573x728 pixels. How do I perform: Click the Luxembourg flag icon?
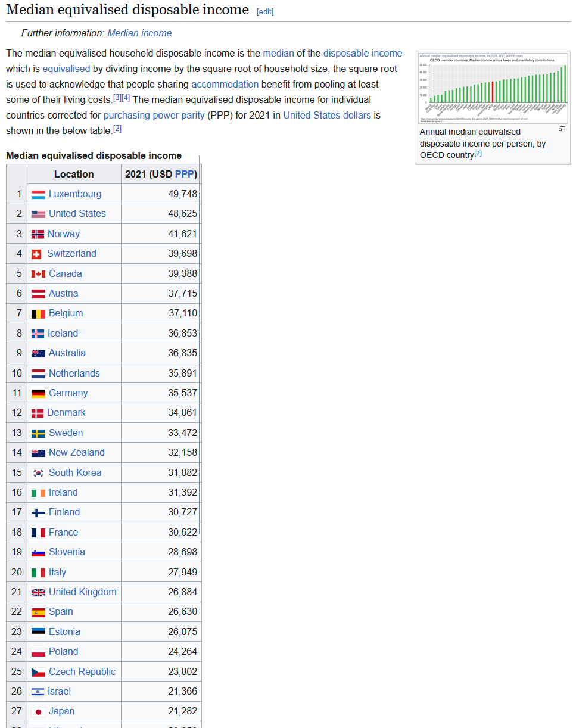pyautogui.click(x=38, y=194)
